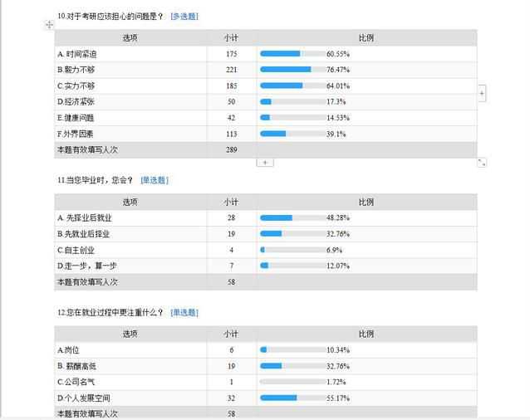Select the 选项 header of question 10 table
Screen dimensions: 530x420
click(x=130, y=37)
